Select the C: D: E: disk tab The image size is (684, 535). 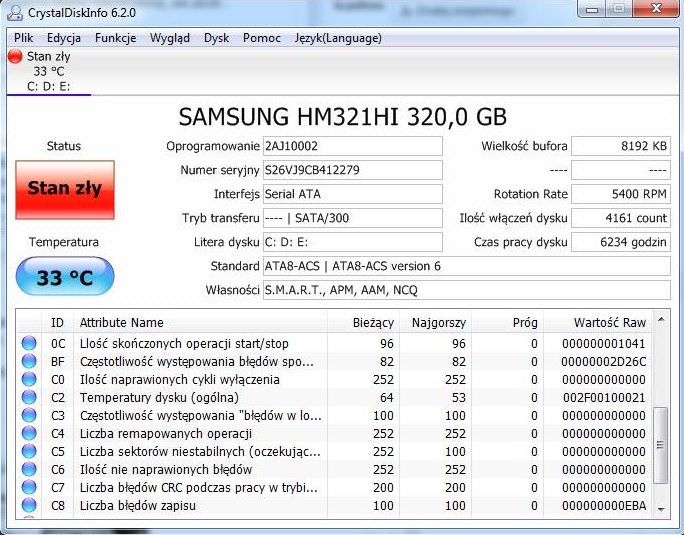pos(48,72)
